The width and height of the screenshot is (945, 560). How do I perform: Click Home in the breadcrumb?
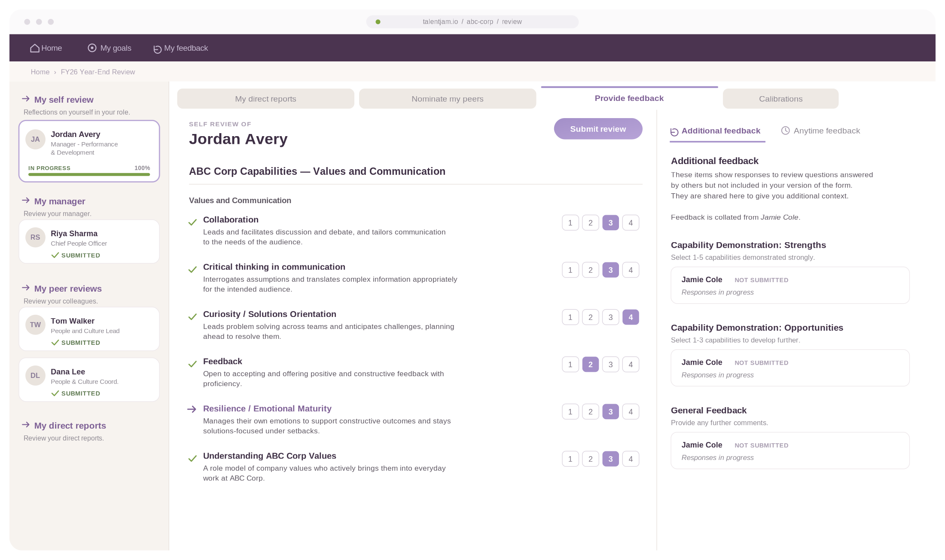tap(40, 72)
